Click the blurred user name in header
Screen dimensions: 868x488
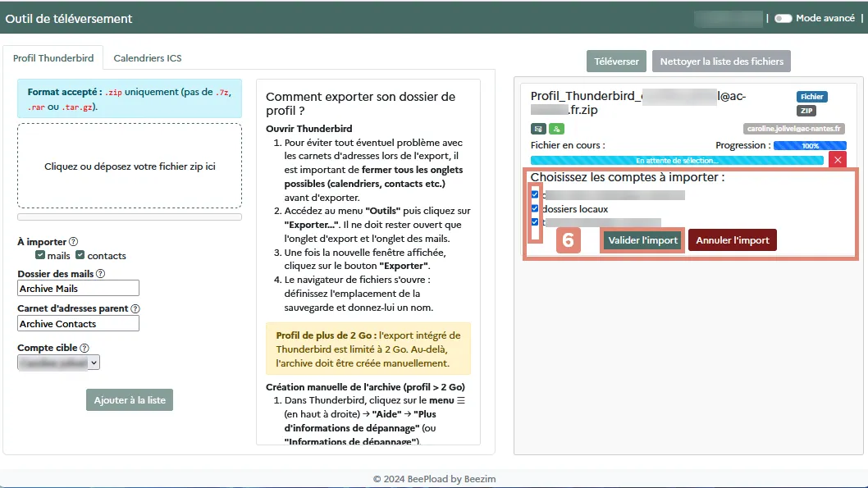[x=728, y=18]
